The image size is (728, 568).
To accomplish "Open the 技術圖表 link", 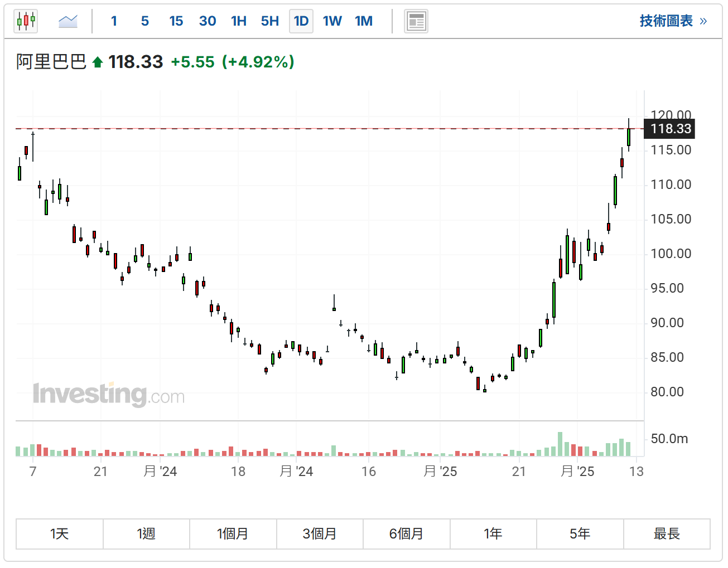I will click(x=673, y=21).
